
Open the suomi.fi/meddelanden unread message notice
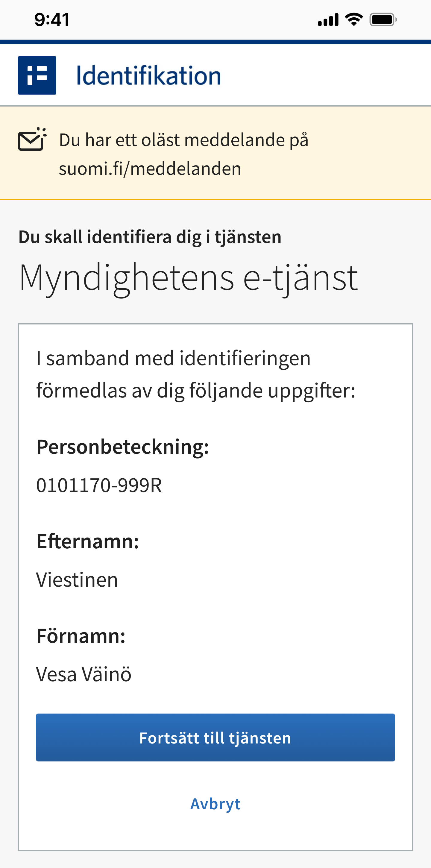click(x=184, y=154)
